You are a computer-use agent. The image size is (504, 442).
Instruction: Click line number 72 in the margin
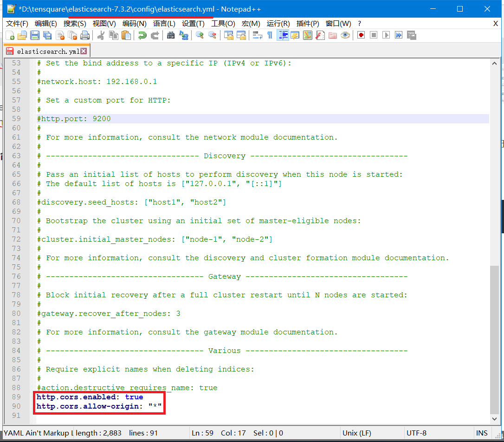(16, 239)
